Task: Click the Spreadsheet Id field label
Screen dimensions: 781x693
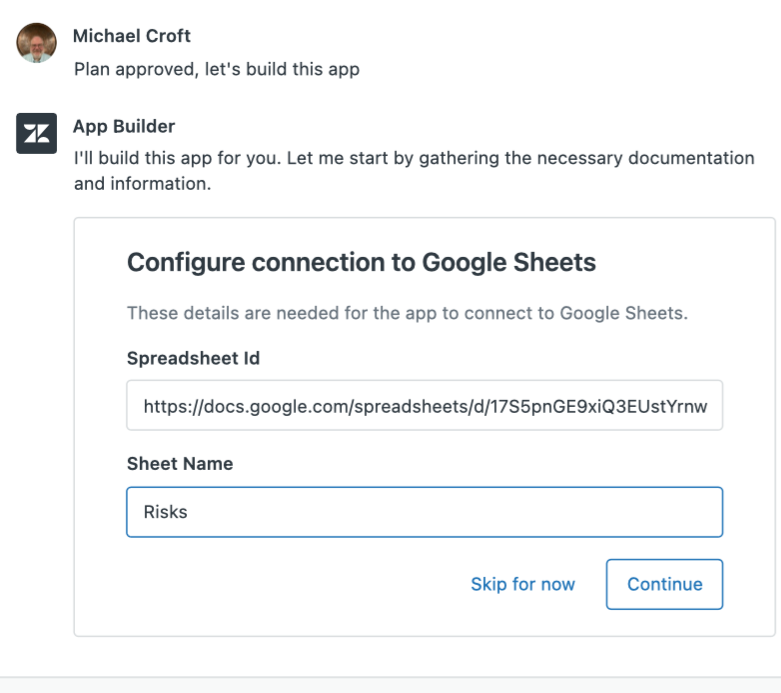Action: [x=193, y=358]
